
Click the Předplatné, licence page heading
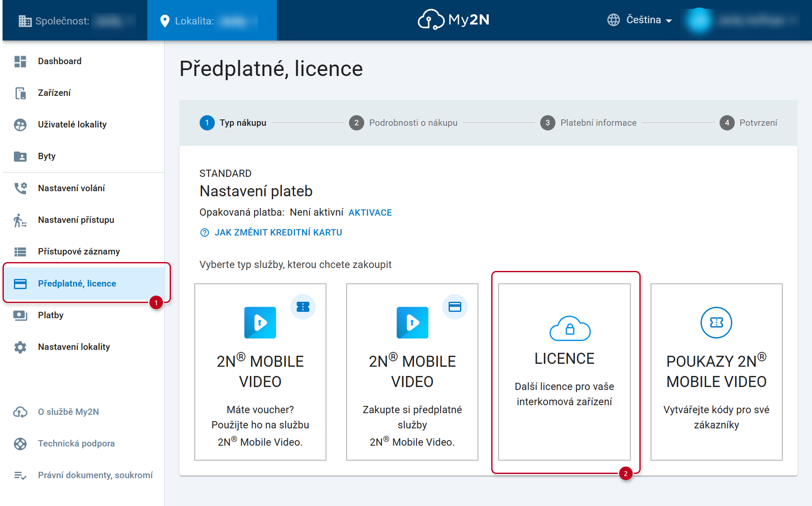click(x=271, y=68)
